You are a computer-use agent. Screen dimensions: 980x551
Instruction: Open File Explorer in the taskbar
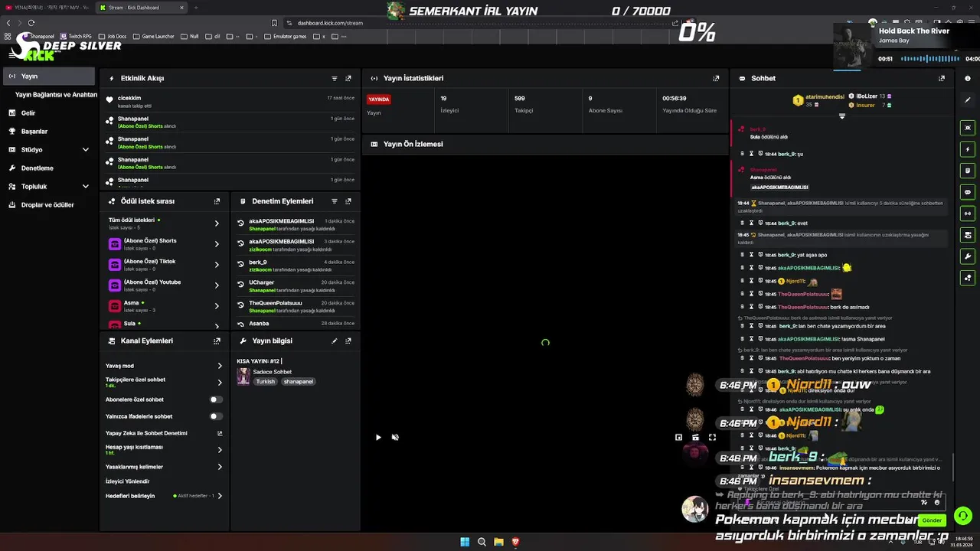click(x=498, y=542)
